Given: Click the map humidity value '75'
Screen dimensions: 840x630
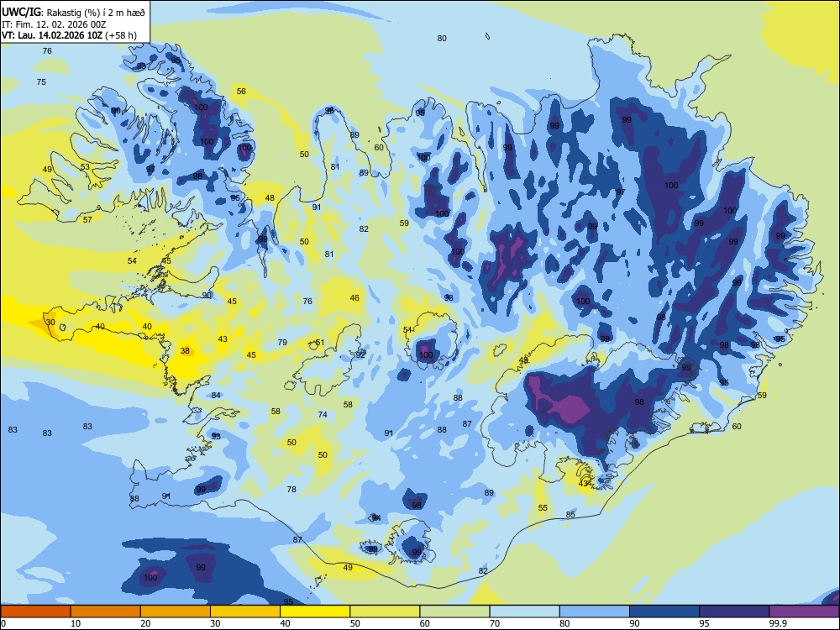Looking at the screenshot, I should point(41,82).
